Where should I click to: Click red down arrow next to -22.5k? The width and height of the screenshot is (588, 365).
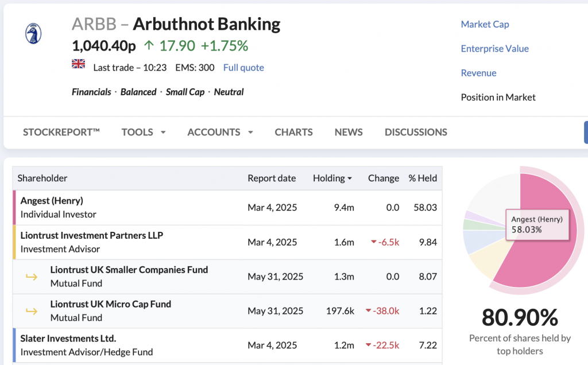click(369, 345)
